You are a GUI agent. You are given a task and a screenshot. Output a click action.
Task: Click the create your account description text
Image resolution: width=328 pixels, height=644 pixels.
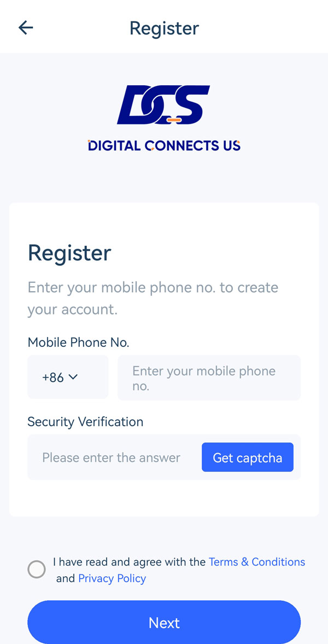tap(153, 298)
